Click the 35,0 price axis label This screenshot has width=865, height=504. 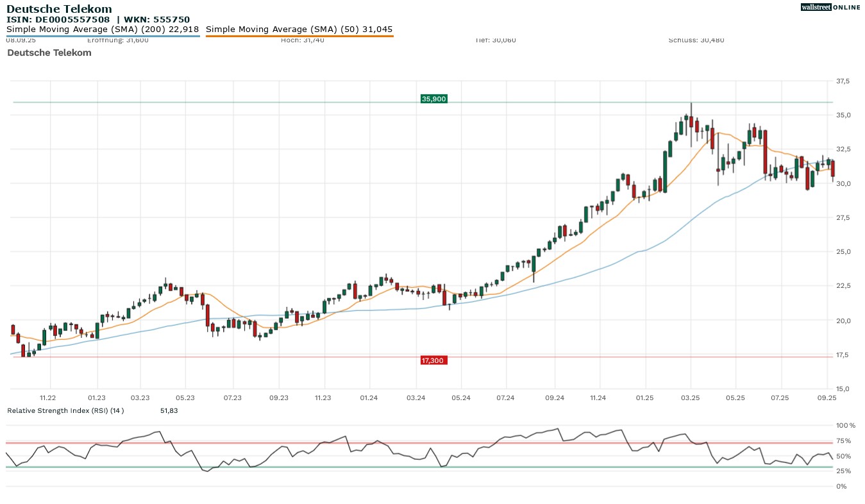(843, 115)
